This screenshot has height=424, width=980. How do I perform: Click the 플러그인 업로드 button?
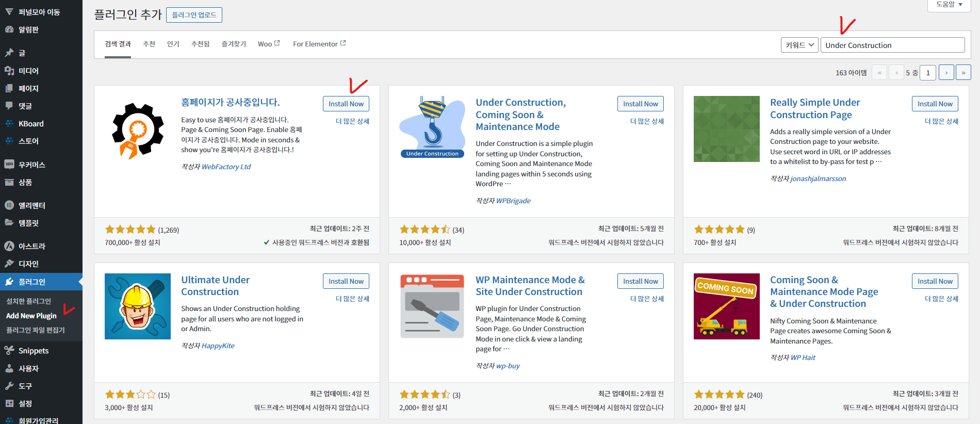pos(194,15)
